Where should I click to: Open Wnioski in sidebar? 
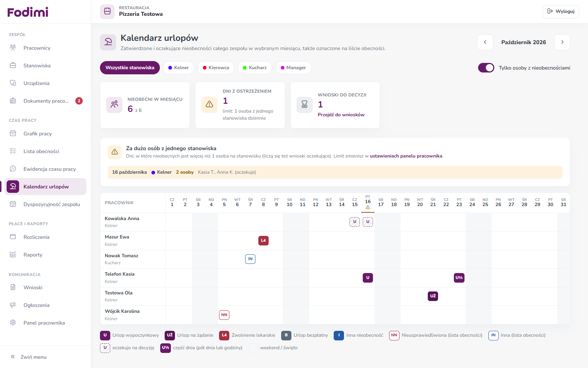46,287
